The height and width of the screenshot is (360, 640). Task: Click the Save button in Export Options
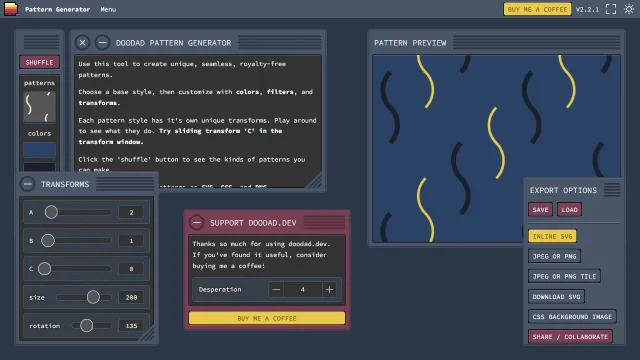540,210
